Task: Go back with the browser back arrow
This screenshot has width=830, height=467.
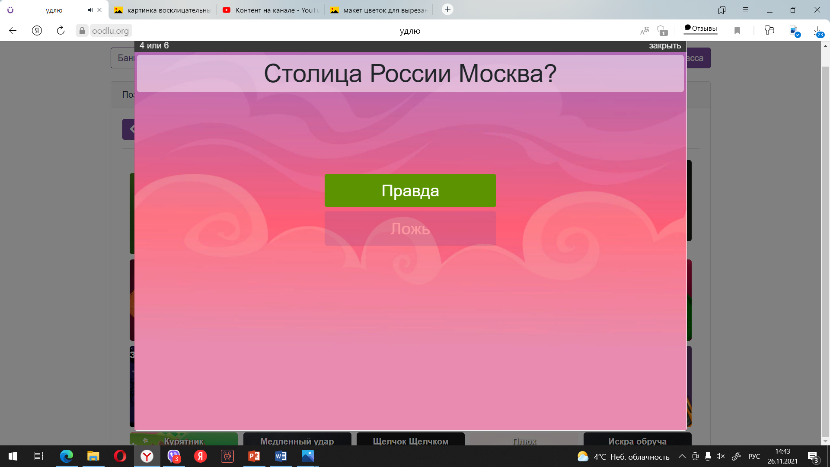Action: 13,31
